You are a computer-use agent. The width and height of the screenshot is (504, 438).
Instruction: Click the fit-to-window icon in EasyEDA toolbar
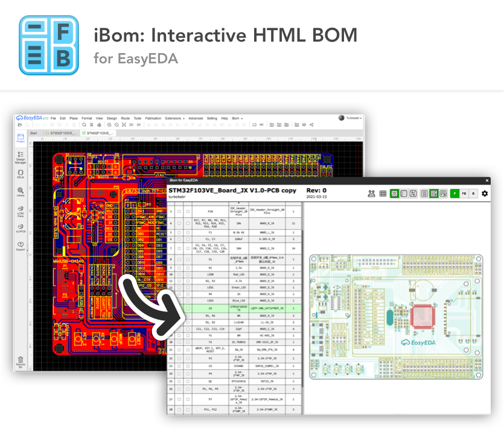coord(124,125)
